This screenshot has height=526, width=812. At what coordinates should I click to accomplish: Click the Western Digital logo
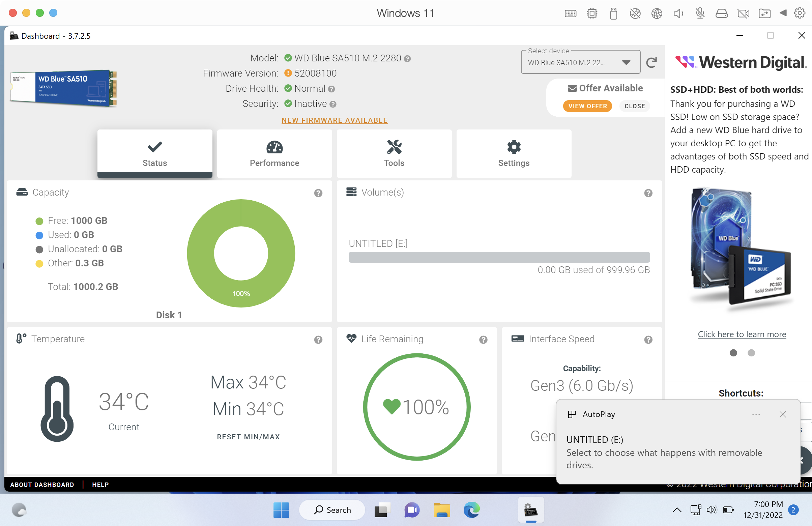click(741, 62)
